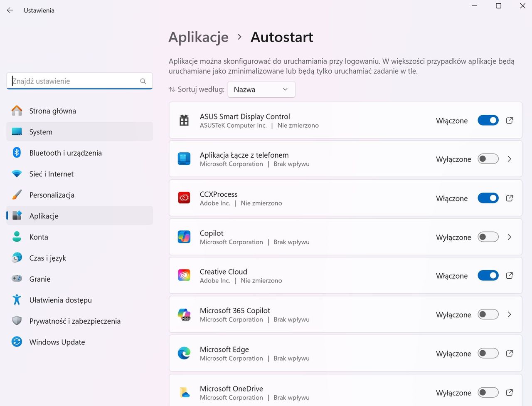Open the Granie game controller settings
This screenshot has height=406, width=532.
coord(39,279)
